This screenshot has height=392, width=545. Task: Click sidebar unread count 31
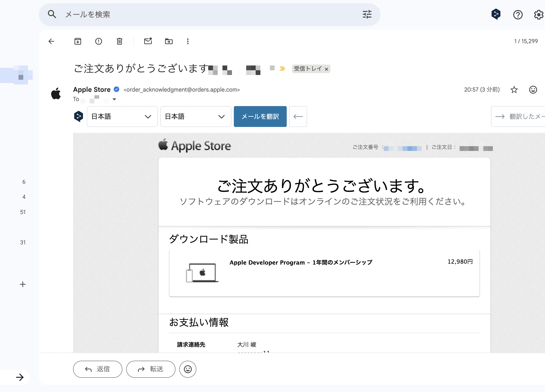click(x=23, y=243)
